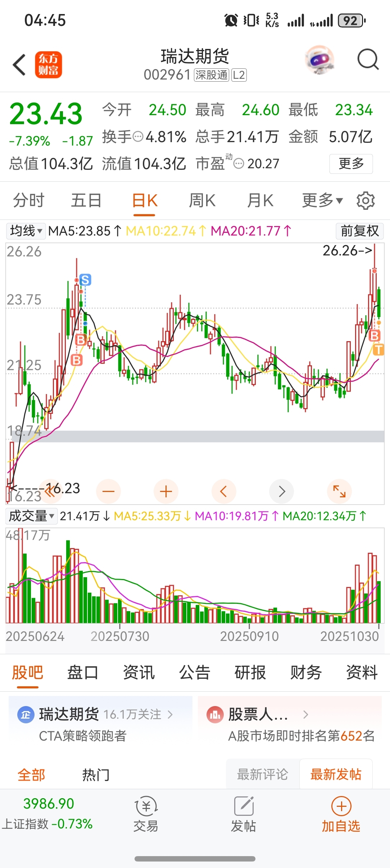Open chart settings gear icon
Image resolution: width=390 pixels, height=868 pixels.
366,200
